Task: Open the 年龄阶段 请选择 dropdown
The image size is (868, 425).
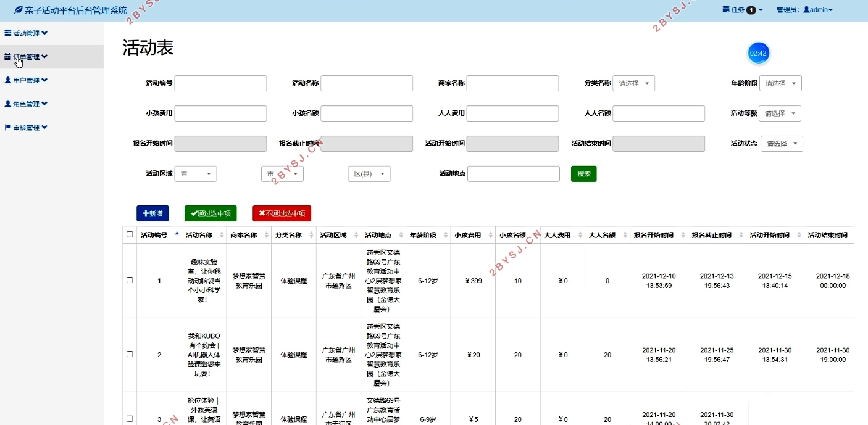Action: click(780, 83)
